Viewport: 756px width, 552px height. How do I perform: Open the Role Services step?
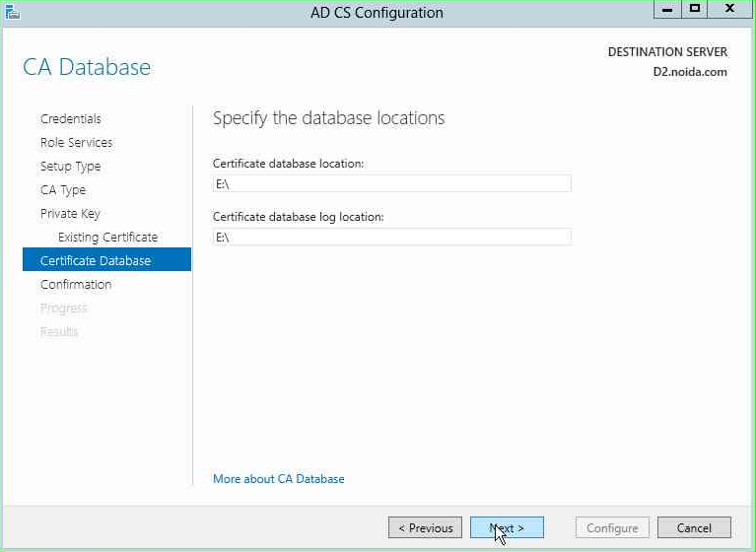(76, 142)
